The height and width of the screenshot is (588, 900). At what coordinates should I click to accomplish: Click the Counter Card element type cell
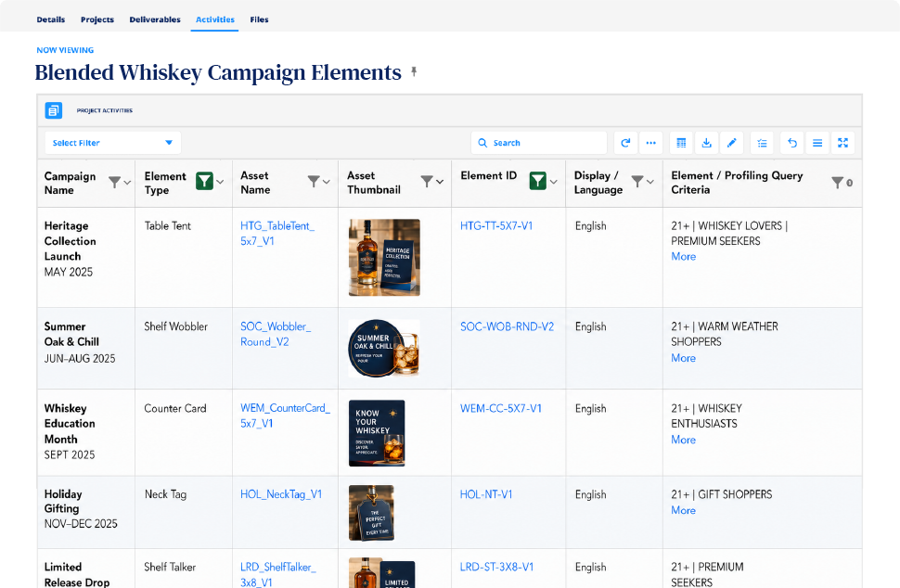tap(175, 408)
